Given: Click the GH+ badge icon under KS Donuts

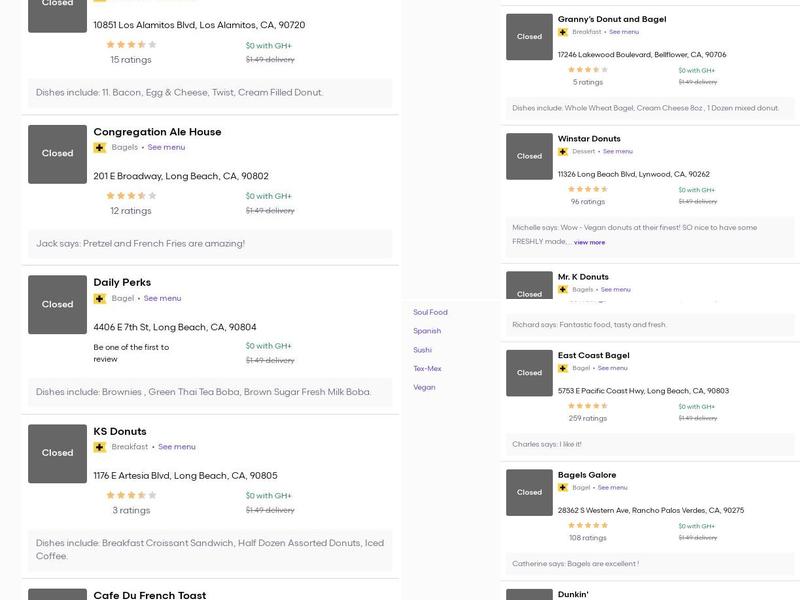Looking at the screenshot, I should click(x=99, y=447).
